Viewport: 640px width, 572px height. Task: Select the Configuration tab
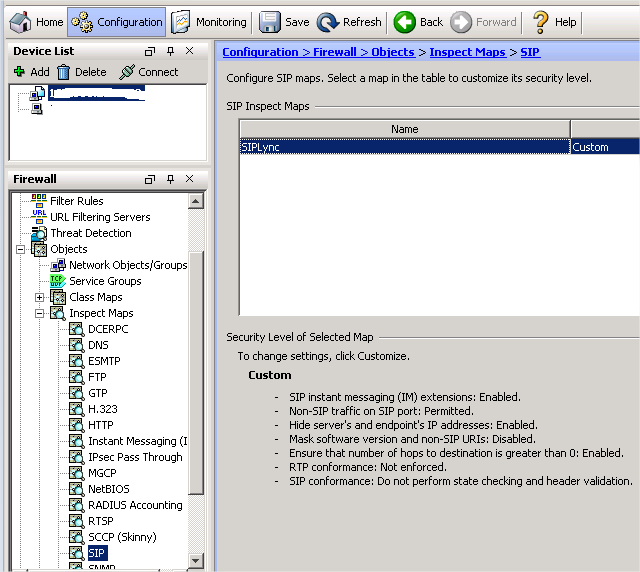[117, 22]
